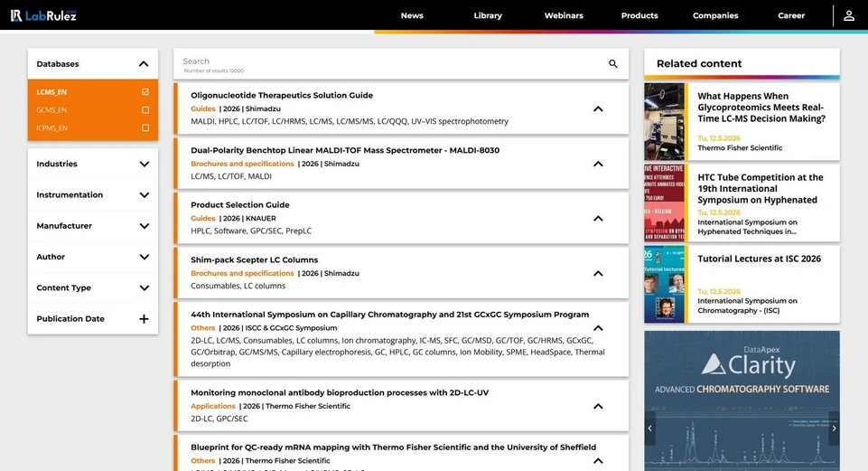
Task: Click the Databases section label
Action: tap(58, 63)
